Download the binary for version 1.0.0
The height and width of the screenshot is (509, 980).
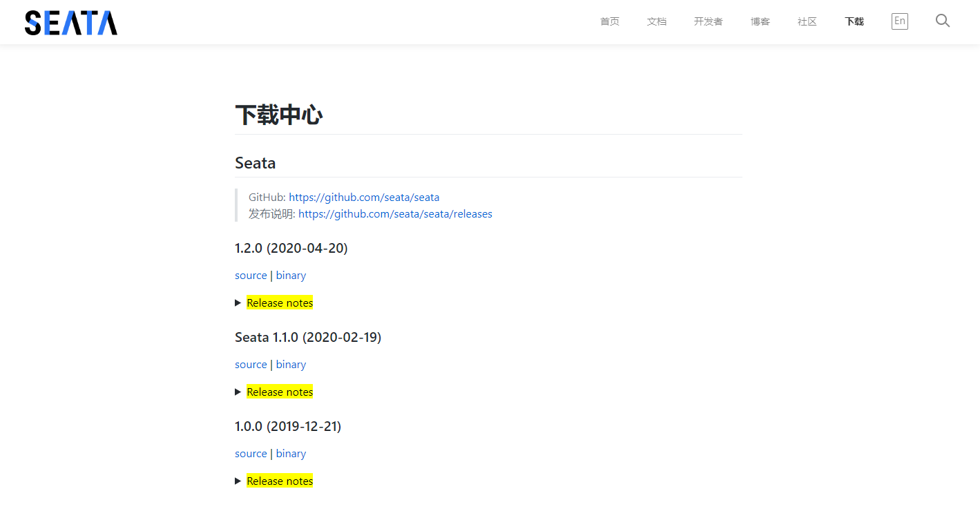click(290, 453)
